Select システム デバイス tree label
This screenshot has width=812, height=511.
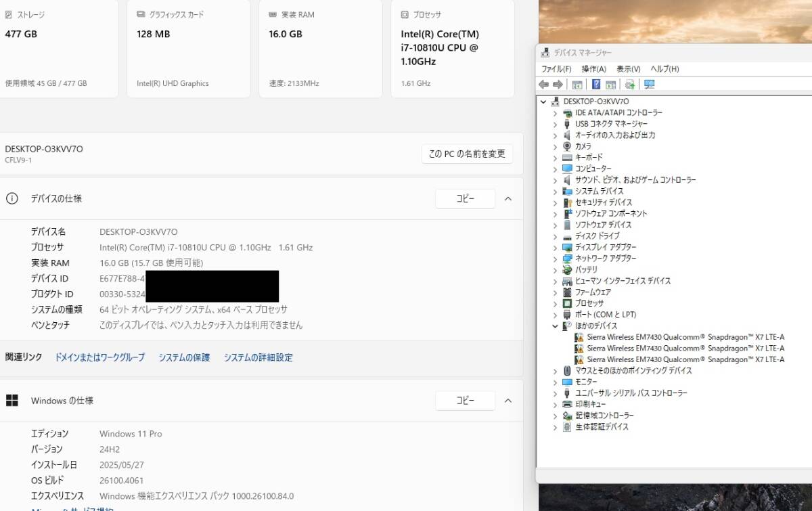point(600,191)
